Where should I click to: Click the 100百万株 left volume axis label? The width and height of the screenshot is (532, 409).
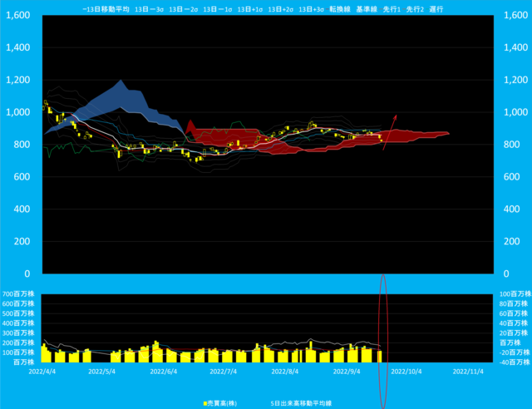tap(18, 352)
